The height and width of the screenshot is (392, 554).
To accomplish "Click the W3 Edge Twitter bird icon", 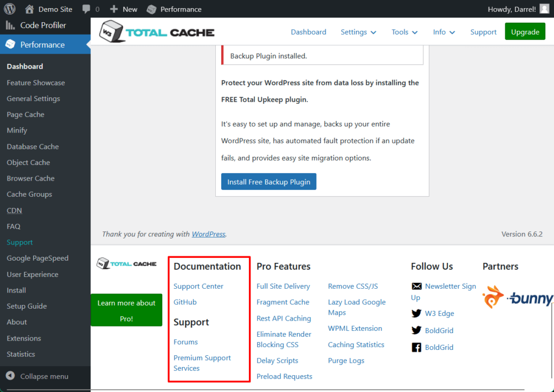I will click(x=417, y=313).
